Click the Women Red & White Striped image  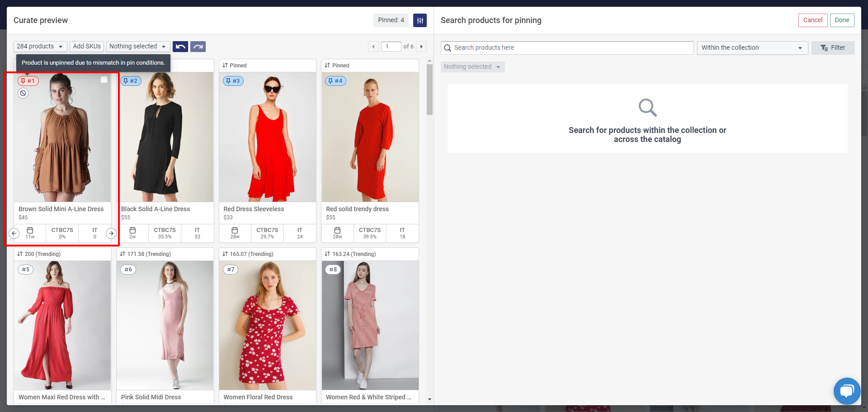pyautogui.click(x=370, y=326)
